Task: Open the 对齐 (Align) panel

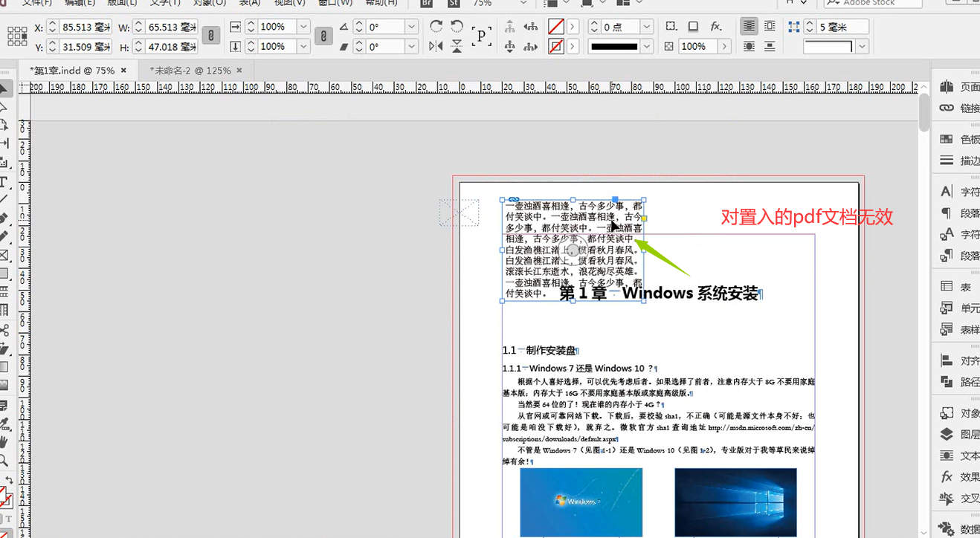Action: pyautogui.click(x=958, y=360)
